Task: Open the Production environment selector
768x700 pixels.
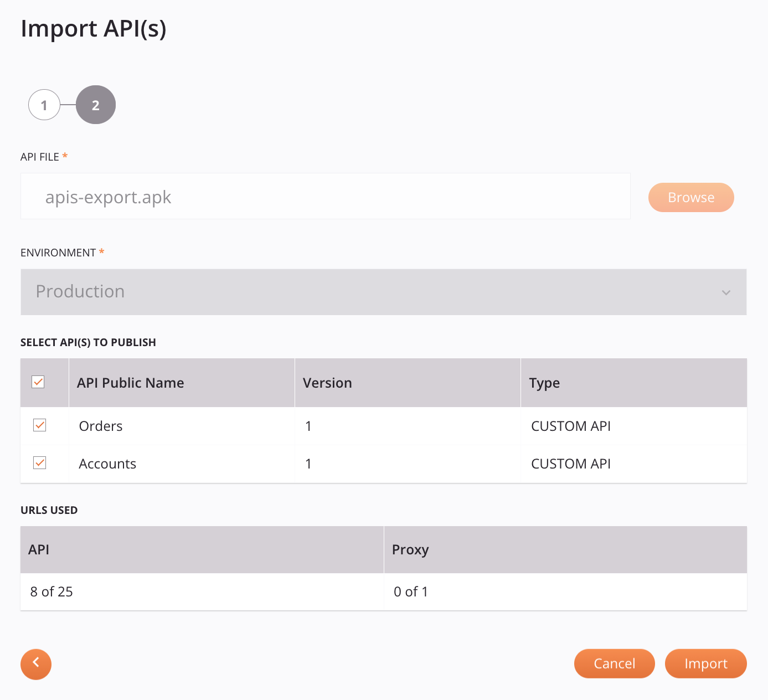Action: click(384, 292)
